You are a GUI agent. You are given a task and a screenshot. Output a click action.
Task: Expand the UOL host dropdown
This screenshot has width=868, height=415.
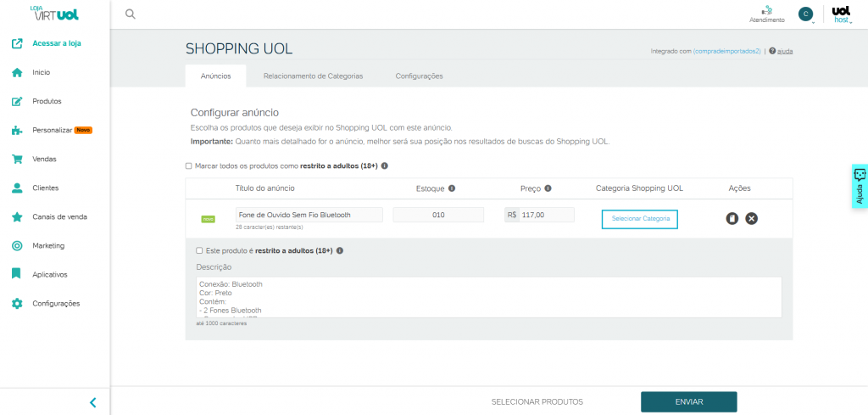pos(842,14)
